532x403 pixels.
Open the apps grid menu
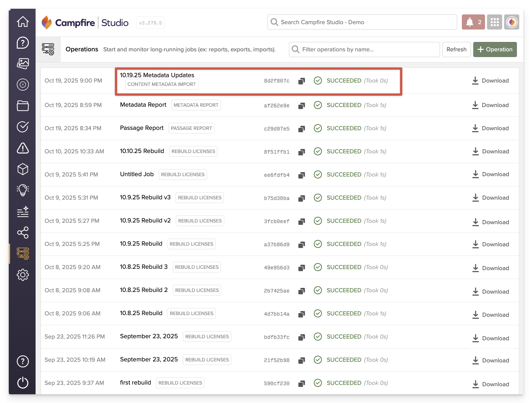[494, 22]
